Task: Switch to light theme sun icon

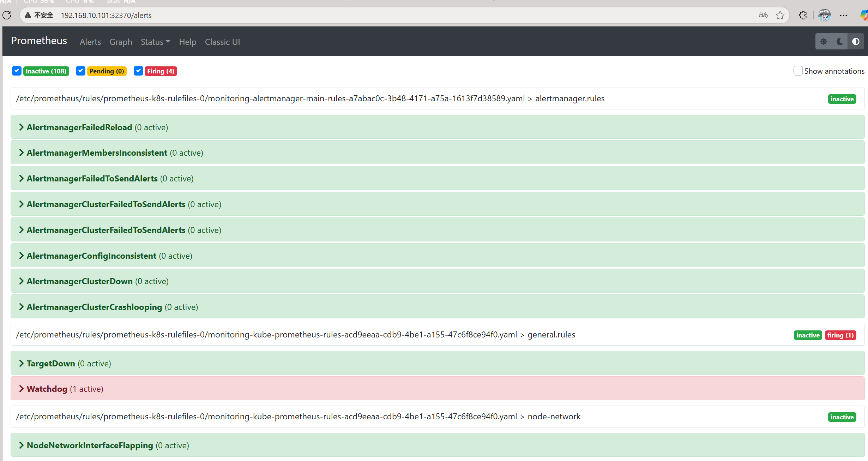Action: (x=824, y=42)
